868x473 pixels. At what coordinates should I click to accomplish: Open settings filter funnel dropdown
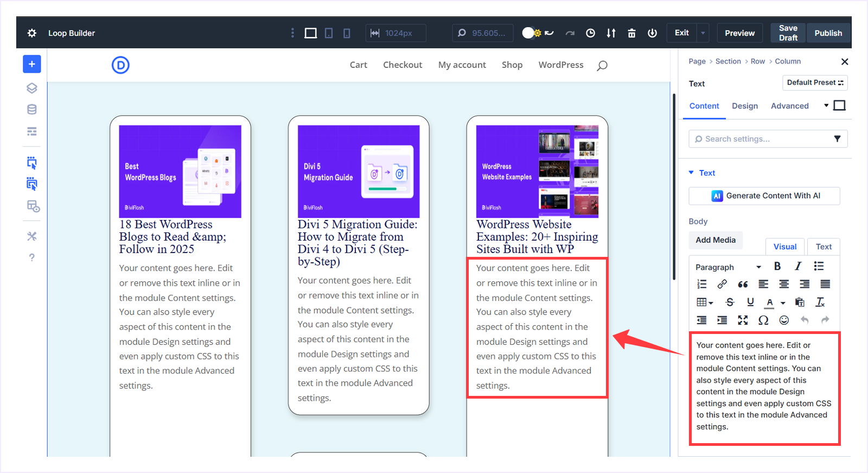[x=838, y=139]
